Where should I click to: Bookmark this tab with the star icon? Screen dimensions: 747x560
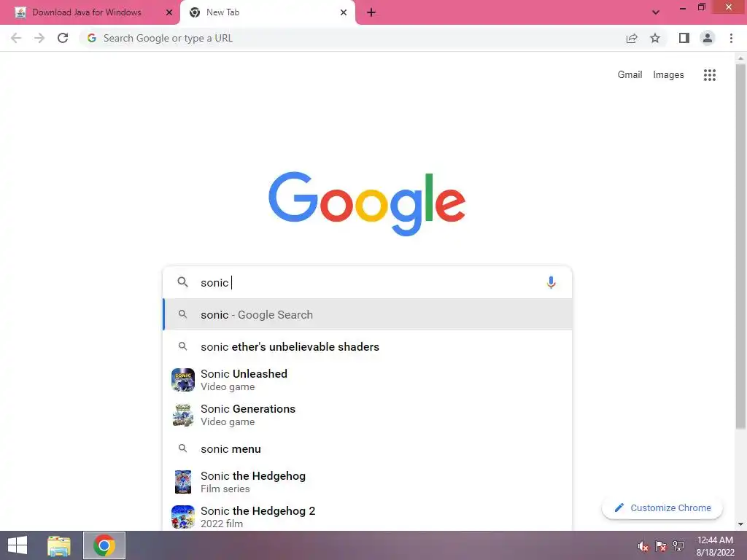(655, 38)
